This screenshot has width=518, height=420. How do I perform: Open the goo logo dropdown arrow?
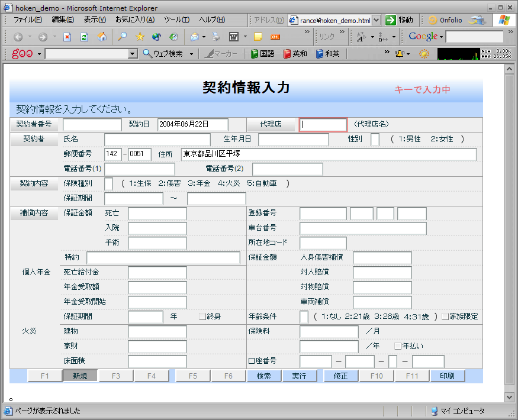[x=39, y=54]
